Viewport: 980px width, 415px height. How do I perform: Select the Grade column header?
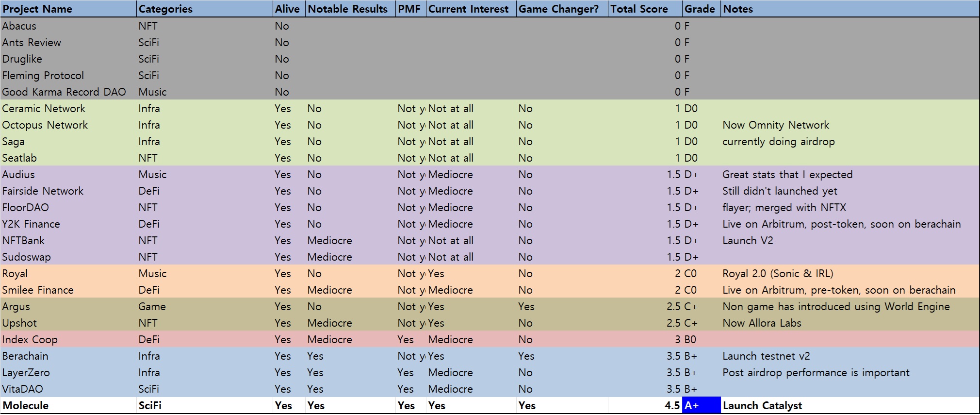pyautogui.click(x=701, y=9)
